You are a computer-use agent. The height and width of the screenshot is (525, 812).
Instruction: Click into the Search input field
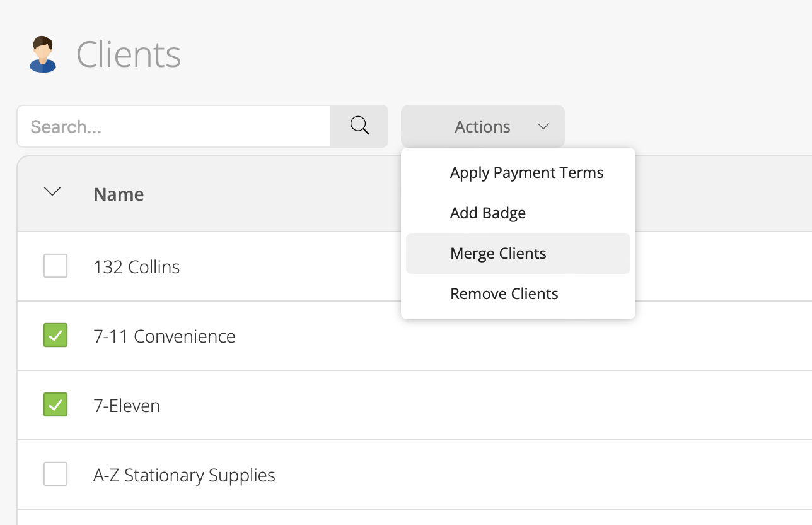(173, 126)
